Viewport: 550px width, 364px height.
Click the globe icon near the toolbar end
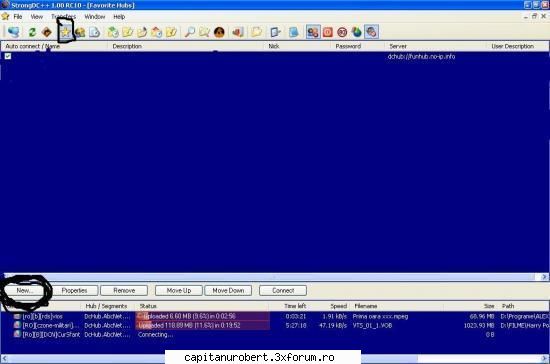[357, 32]
